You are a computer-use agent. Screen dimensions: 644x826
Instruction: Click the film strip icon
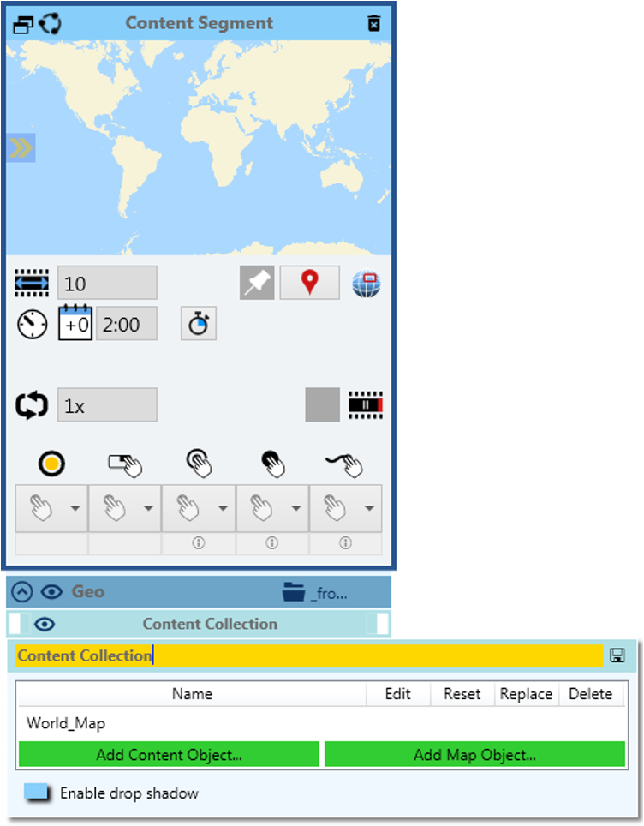coord(365,405)
